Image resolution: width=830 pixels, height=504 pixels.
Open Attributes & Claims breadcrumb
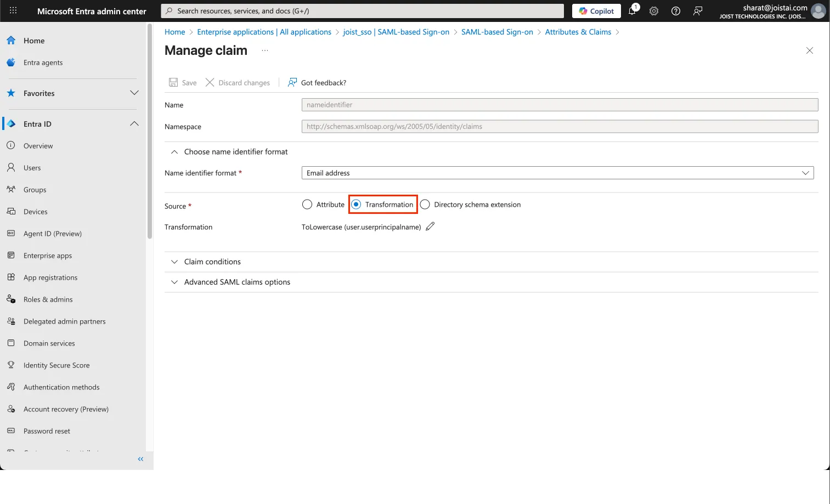pos(578,32)
